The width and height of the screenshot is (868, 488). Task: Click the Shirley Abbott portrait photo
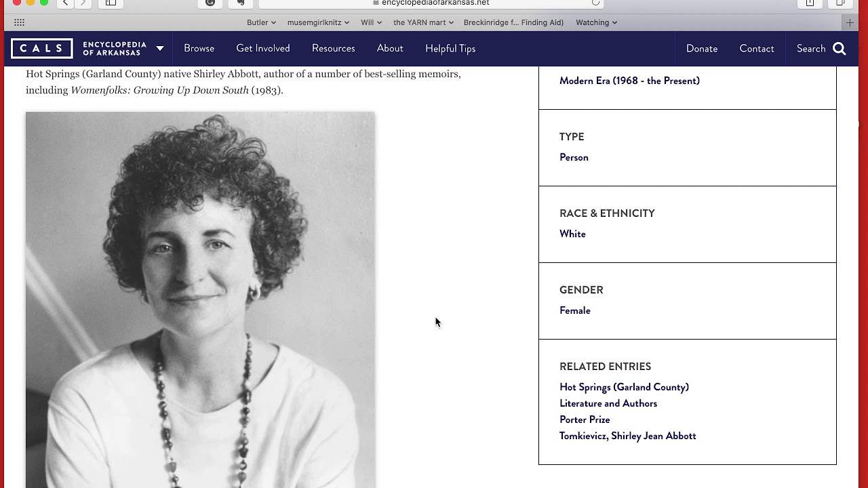pos(200,300)
